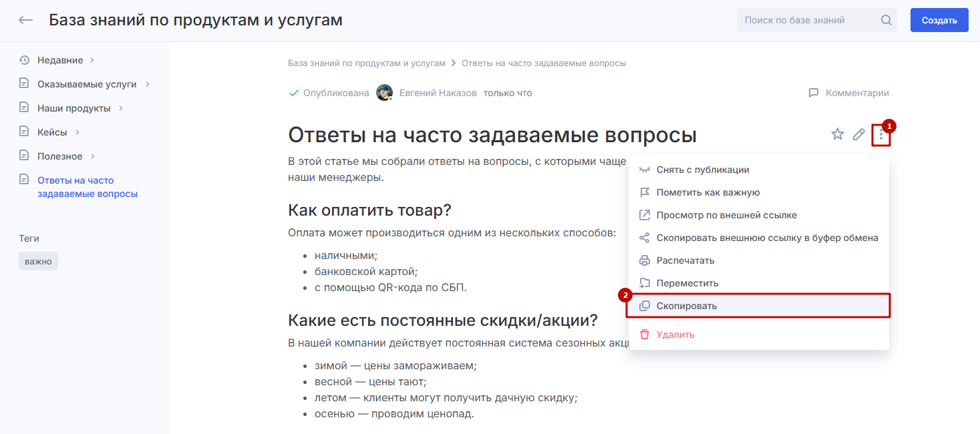This screenshot has height=434, width=980.
Task: Click author avatar of Евгений Наказов
Action: click(x=384, y=93)
